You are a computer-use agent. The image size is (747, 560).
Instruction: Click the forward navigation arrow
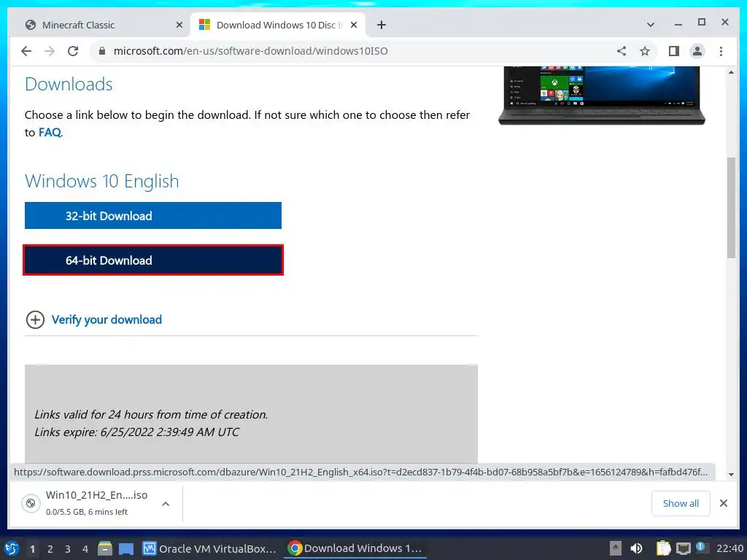coord(50,51)
